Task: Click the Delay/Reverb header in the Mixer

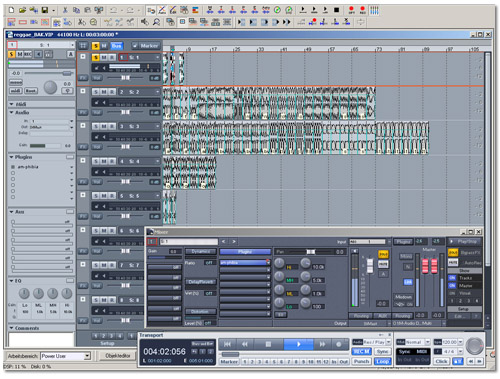Action: 201,282
